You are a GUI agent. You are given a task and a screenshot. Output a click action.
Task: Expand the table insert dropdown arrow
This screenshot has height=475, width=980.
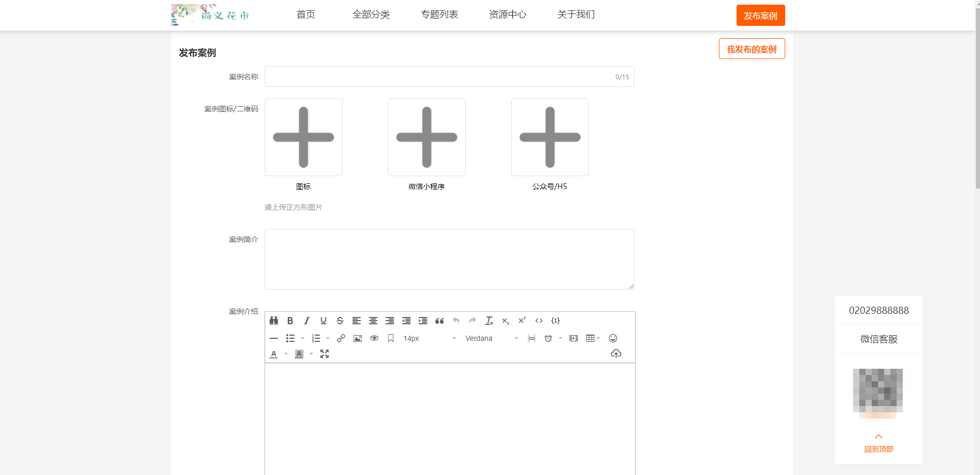tap(598, 338)
